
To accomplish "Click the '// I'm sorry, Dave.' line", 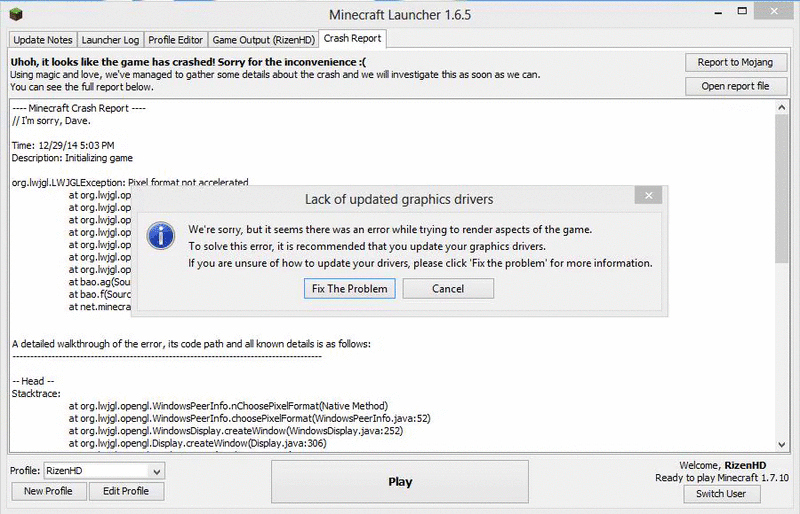I will (x=51, y=121).
